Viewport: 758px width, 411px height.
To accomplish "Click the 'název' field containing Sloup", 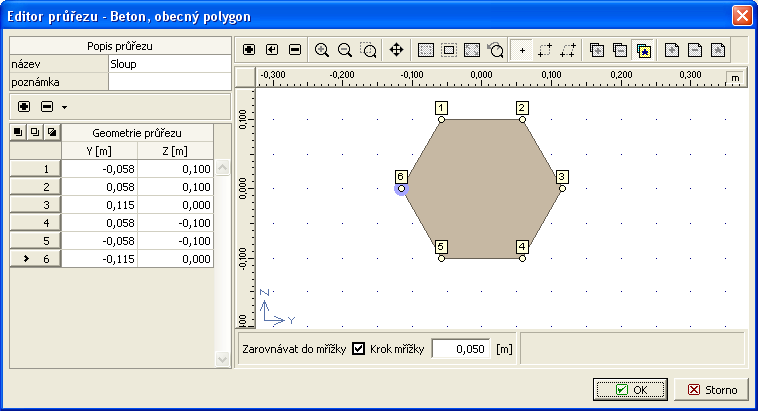I will click(x=170, y=64).
